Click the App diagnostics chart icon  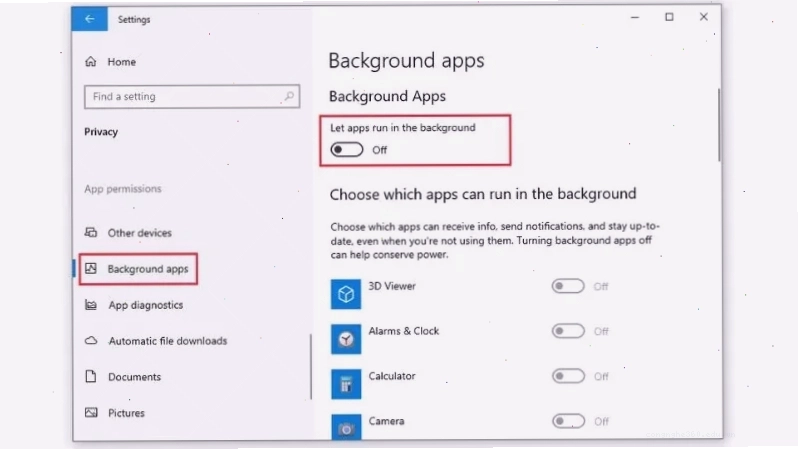(91, 305)
